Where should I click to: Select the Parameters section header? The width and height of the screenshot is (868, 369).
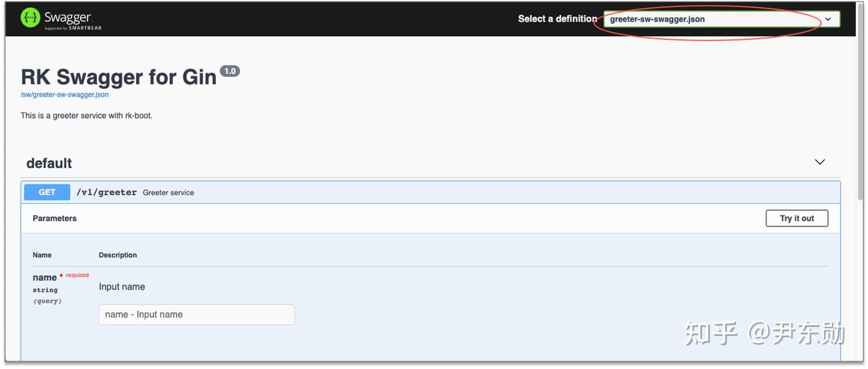[x=55, y=218]
